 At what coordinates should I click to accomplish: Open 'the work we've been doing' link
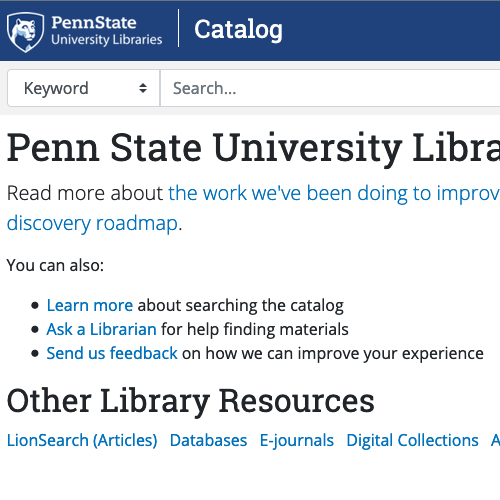click(334, 193)
